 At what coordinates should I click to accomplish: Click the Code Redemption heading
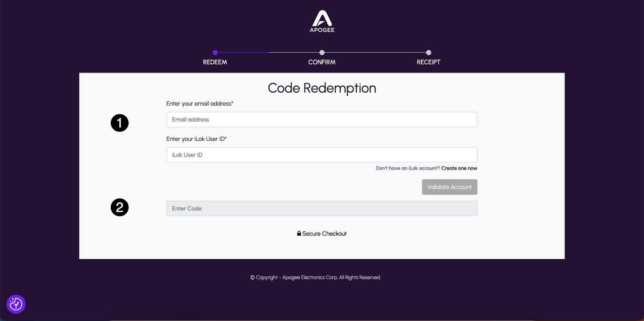pos(322,88)
